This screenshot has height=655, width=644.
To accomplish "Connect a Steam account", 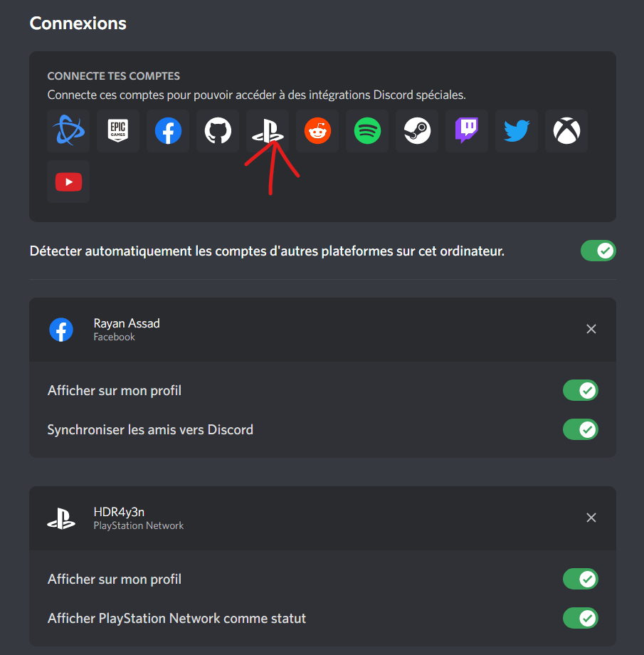I will pyautogui.click(x=417, y=131).
